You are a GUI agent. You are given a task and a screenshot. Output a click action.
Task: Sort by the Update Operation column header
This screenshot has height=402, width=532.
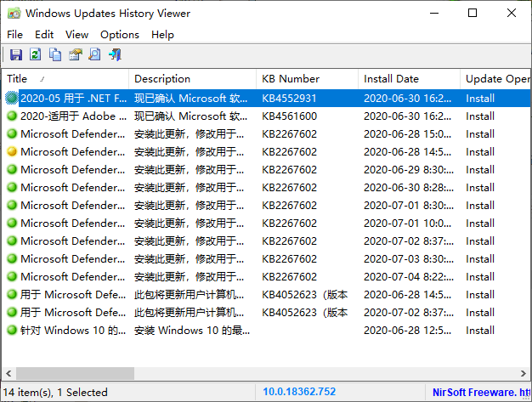pyautogui.click(x=495, y=79)
